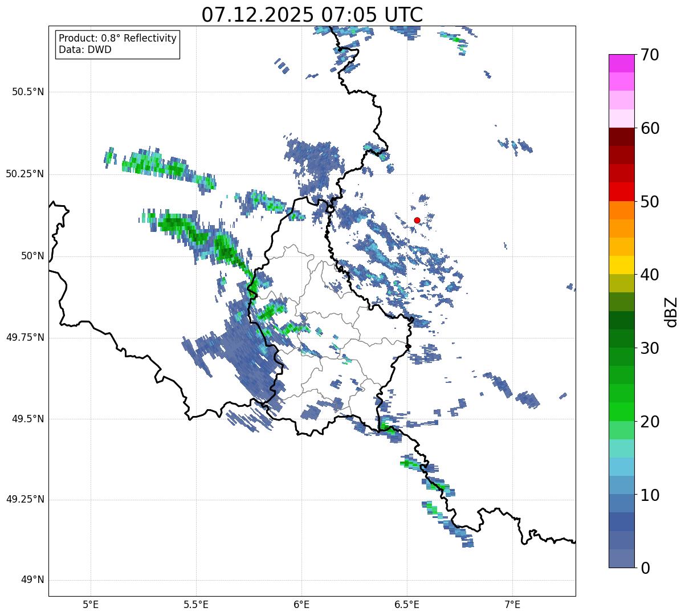Click the "dBZ" colorbar axis label
Image resolution: width=685 pixels, height=616 pixels.
(x=671, y=311)
